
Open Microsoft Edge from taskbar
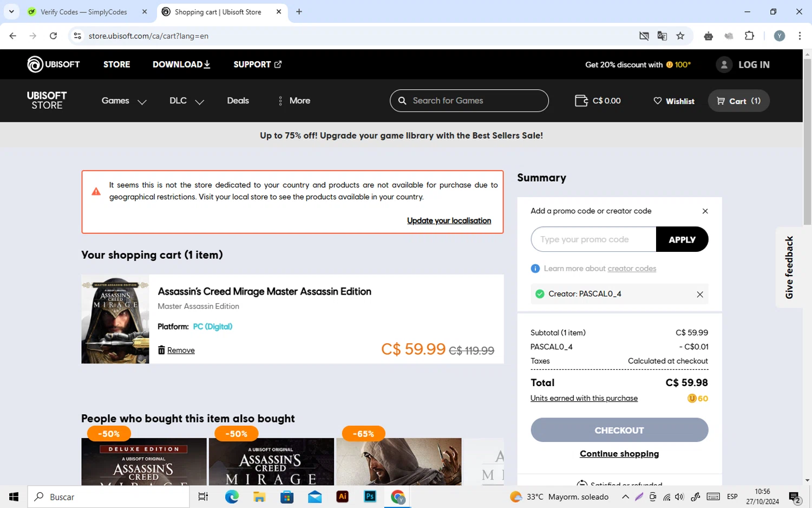click(232, 497)
